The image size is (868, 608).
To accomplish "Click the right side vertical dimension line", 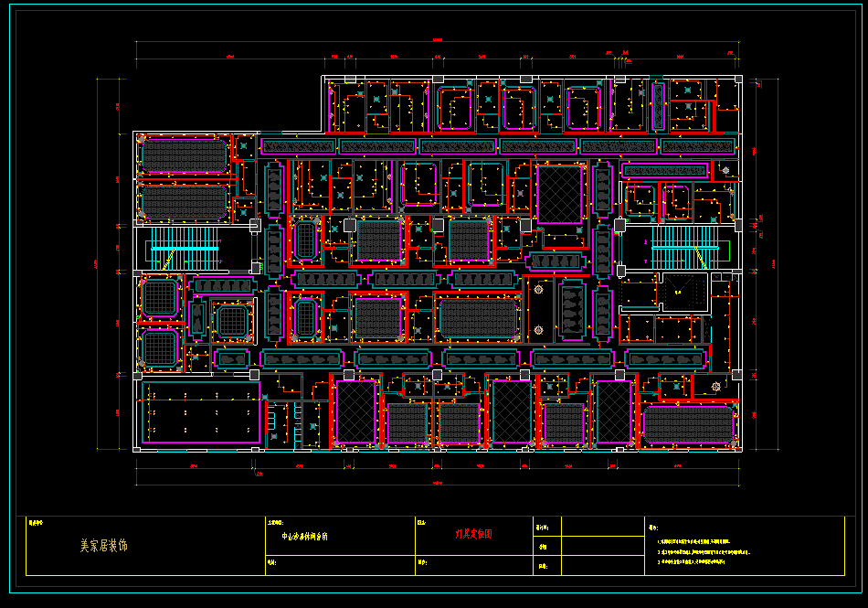I will [x=777, y=263].
